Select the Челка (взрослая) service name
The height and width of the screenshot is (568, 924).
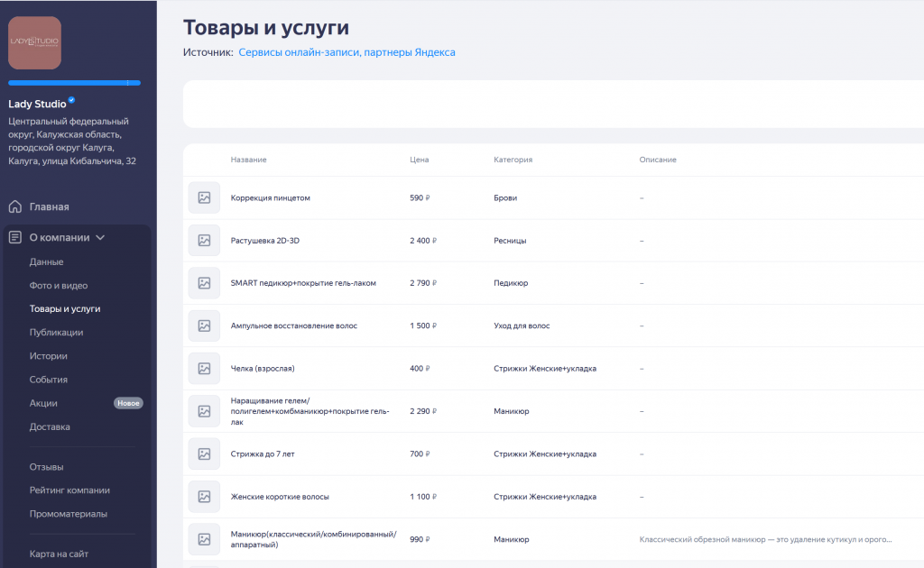tap(263, 369)
